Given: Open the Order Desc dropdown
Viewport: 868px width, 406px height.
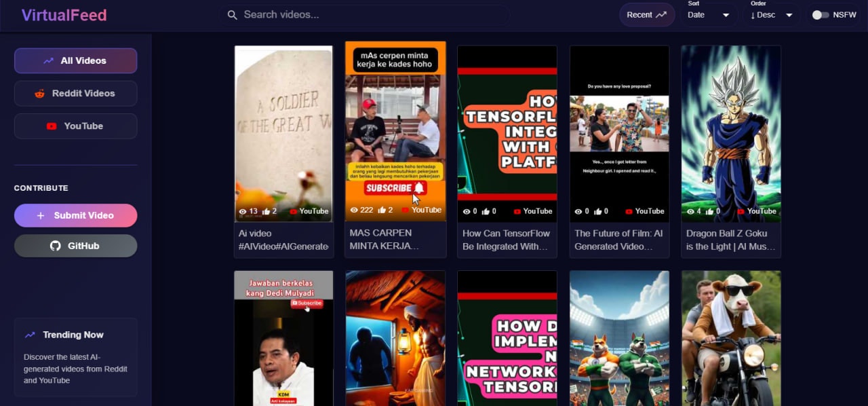Looking at the screenshot, I should [x=771, y=15].
